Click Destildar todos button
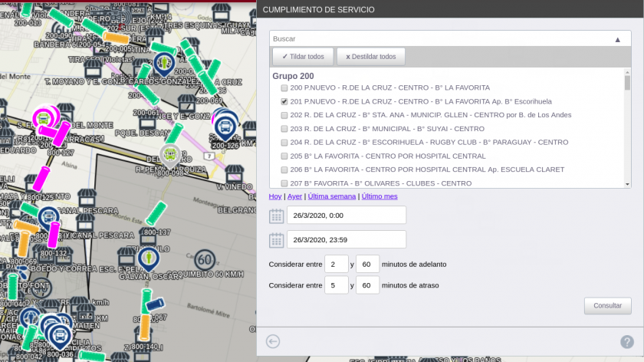Image resolution: width=644 pixels, height=362 pixels. (x=370, y=57)
